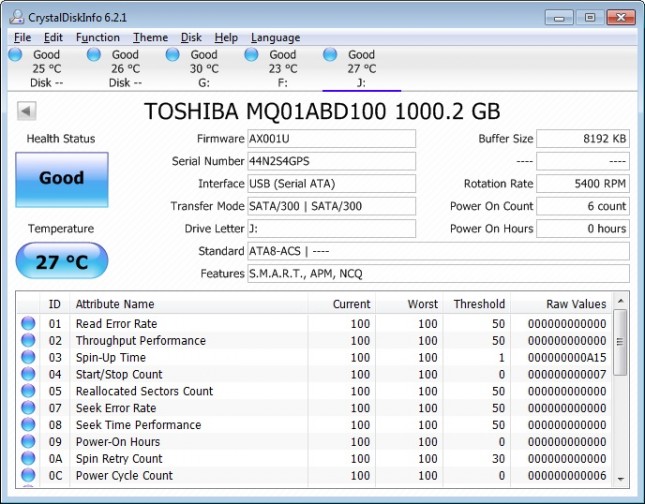The height and width of the screenshot is (504, 645).
Task: Click the threshold value 30 for Spin Retry Count
Action: pyautogui.click(x=498, y=459)
